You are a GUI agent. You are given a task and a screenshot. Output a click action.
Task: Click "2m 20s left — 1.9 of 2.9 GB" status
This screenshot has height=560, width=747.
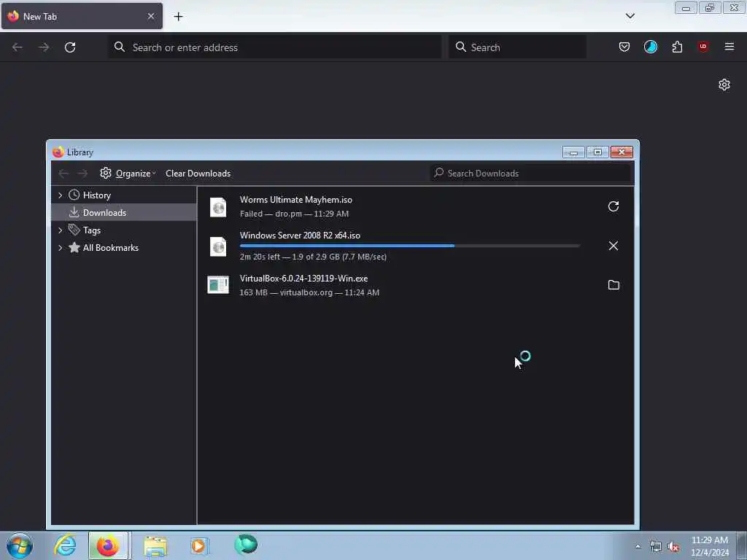point(313,257)
